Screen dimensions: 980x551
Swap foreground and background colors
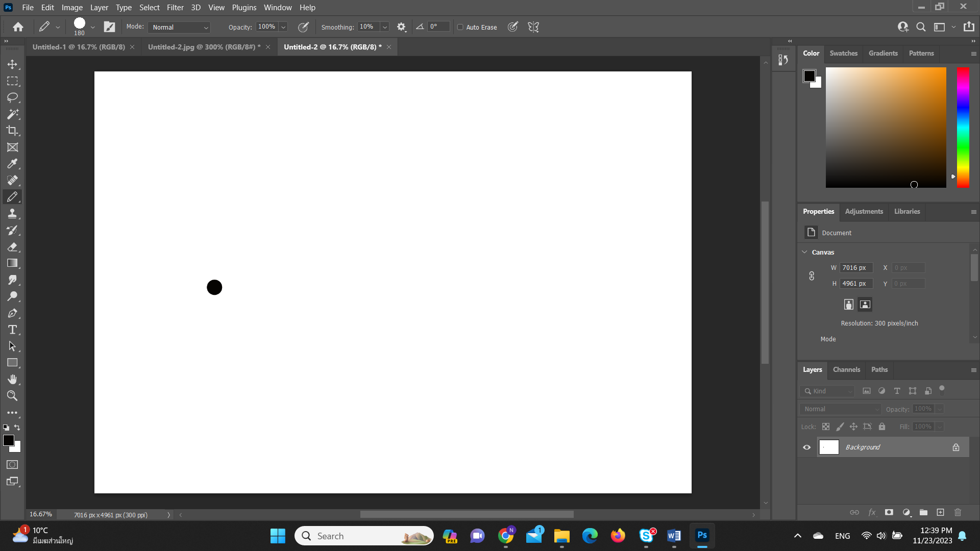point(17,428)
